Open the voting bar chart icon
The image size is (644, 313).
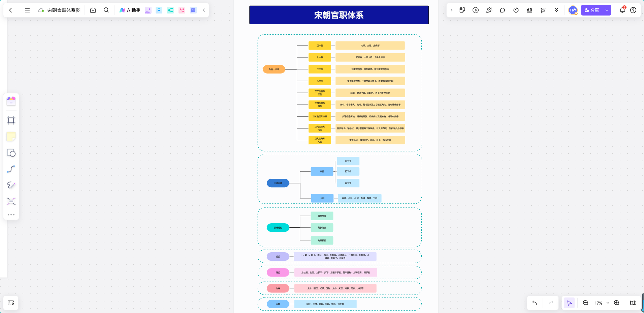click(529, 10)
